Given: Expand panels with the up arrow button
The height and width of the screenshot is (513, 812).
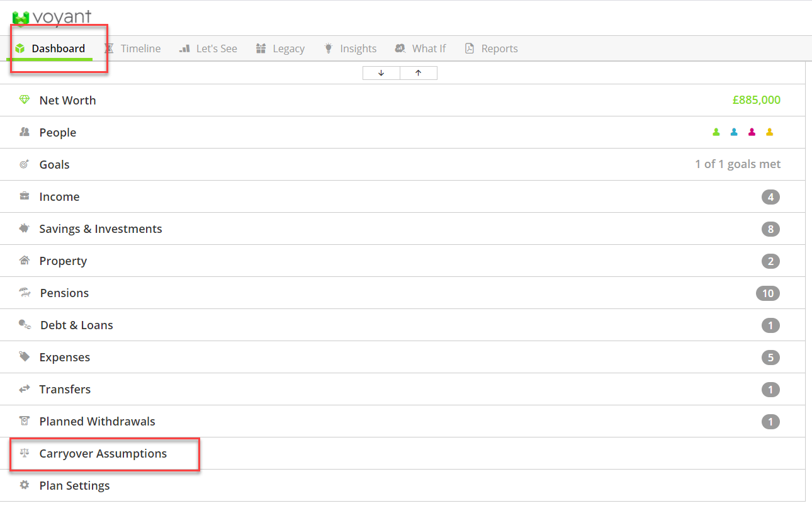Looking at the screenshot, I should coord(419,73).
